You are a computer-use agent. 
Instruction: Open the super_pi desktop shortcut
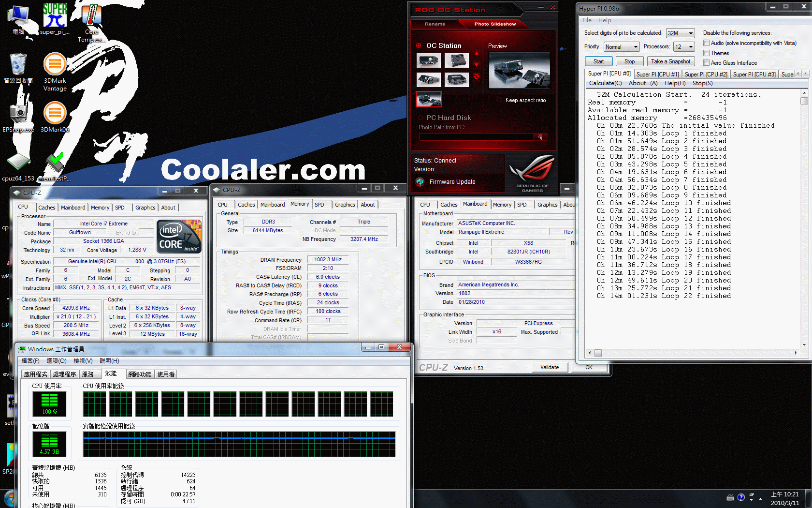tap(55, 19)
